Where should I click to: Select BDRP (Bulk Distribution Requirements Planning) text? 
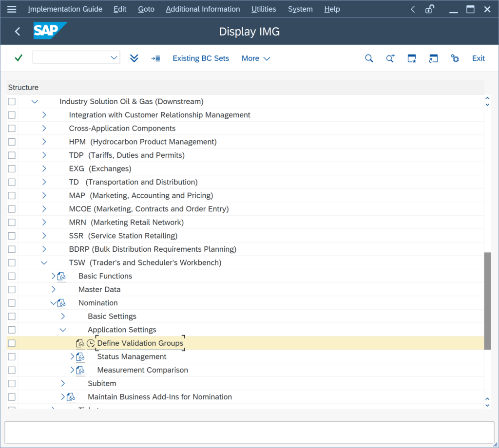coord(153,249)
